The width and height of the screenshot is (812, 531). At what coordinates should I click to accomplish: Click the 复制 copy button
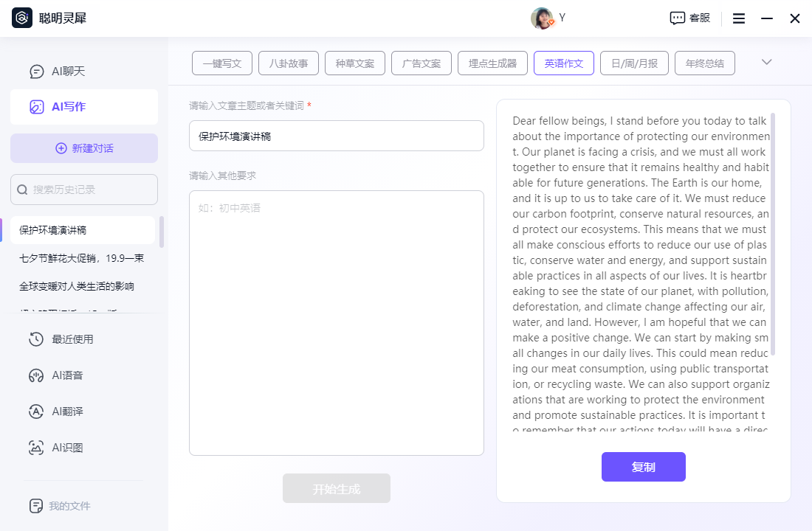644,467
